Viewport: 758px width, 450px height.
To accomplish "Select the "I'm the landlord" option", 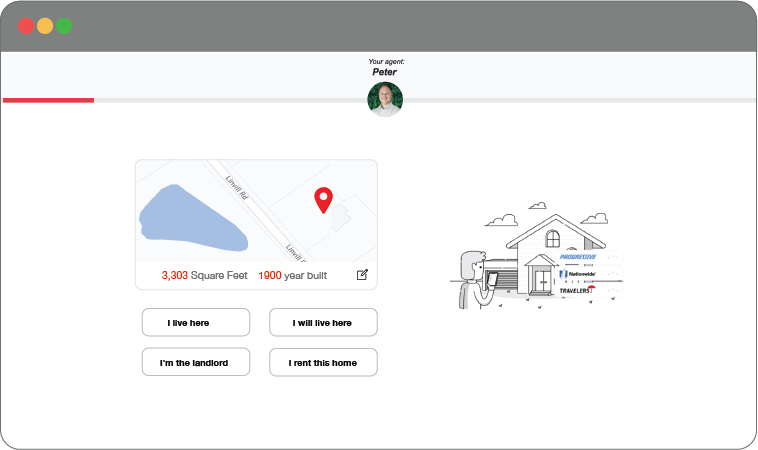I will point(196,363).
